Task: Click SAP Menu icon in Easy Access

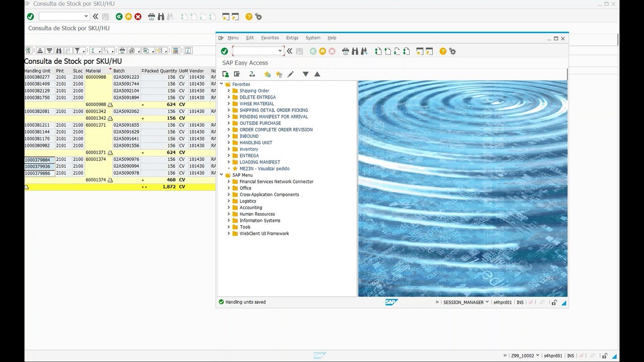Action: point(237,74)
